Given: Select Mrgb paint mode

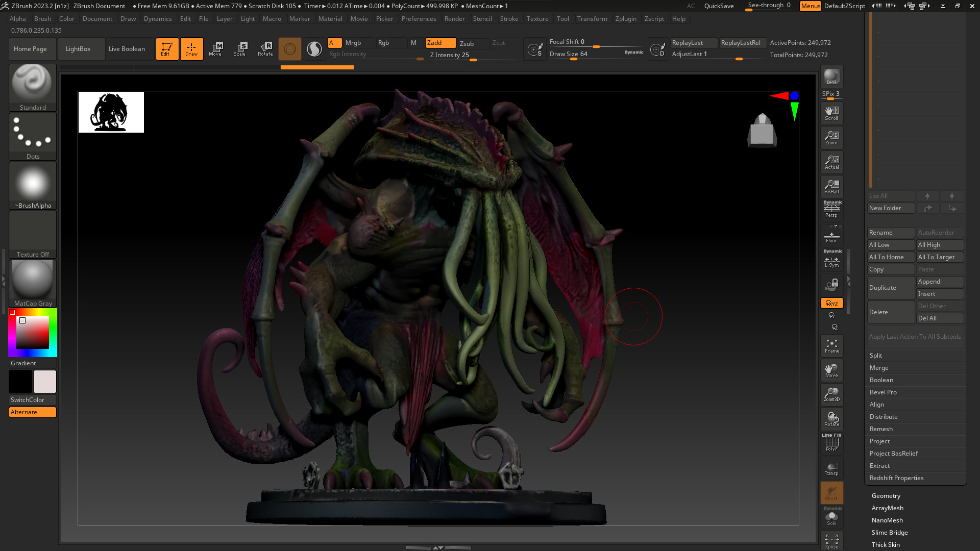Looking at the screenshot, I should tap(359, 43).
